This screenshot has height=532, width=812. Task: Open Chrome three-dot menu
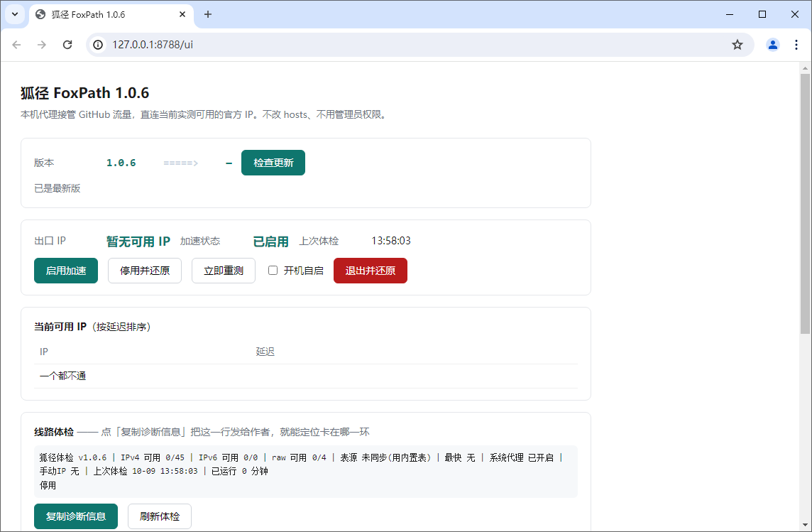tap(796, 45)
